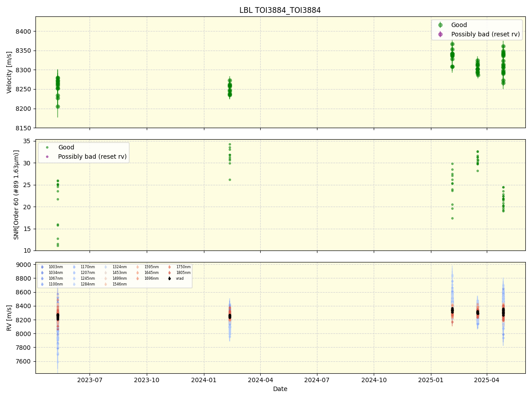Click the 1595nm legend entry
Viewport: 532px width, 399px height.
tap(151, 267)
